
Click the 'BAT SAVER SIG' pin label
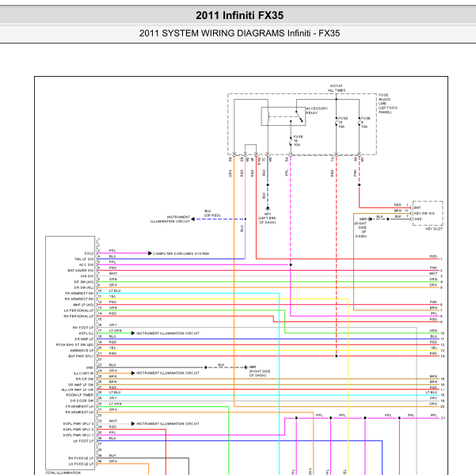pyautogui.click(x=81, y=271)
